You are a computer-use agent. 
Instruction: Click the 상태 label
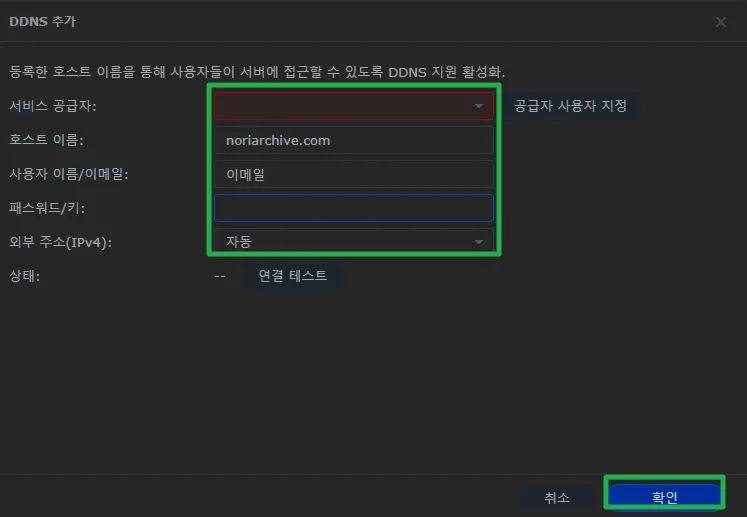point(24,276)
